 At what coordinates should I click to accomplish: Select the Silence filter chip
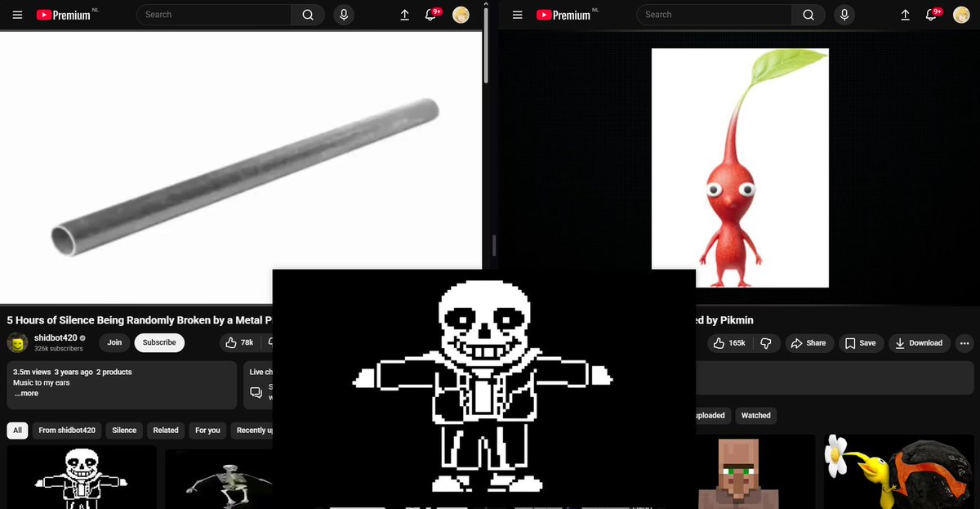[x=124, y=431]
